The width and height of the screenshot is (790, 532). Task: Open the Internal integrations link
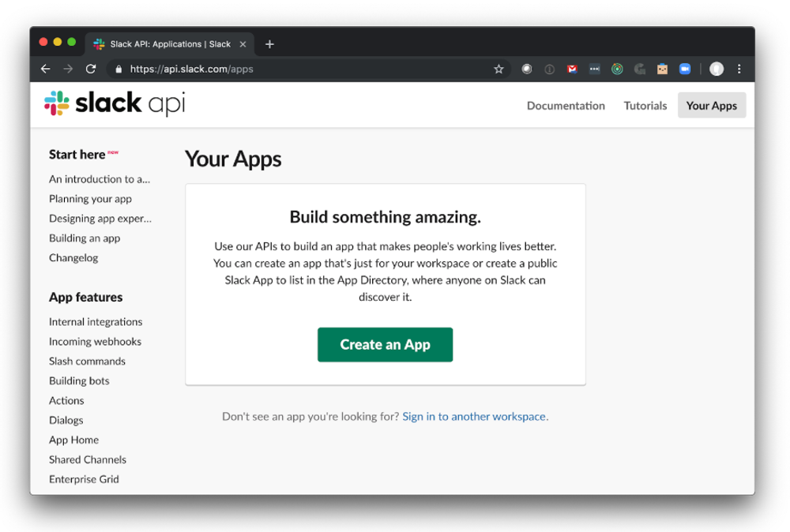tap(96, 321)
